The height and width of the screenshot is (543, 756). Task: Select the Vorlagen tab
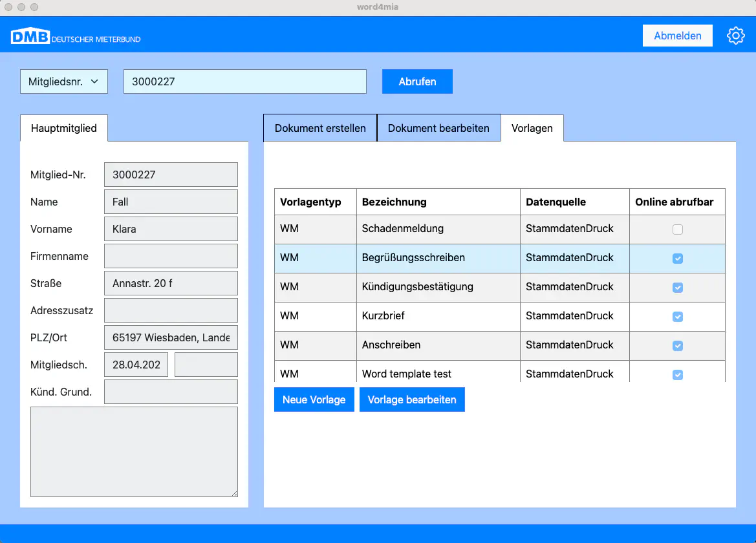click(532, 128)
